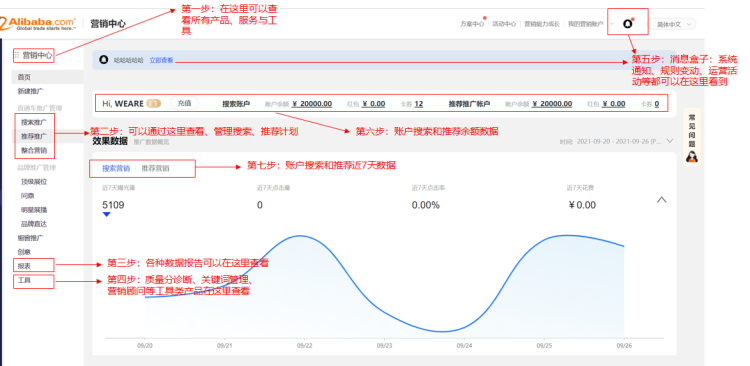750x366 pixels.
Task: Open 搜索推广 in the sidebar
Action: (x=33, y=122)
